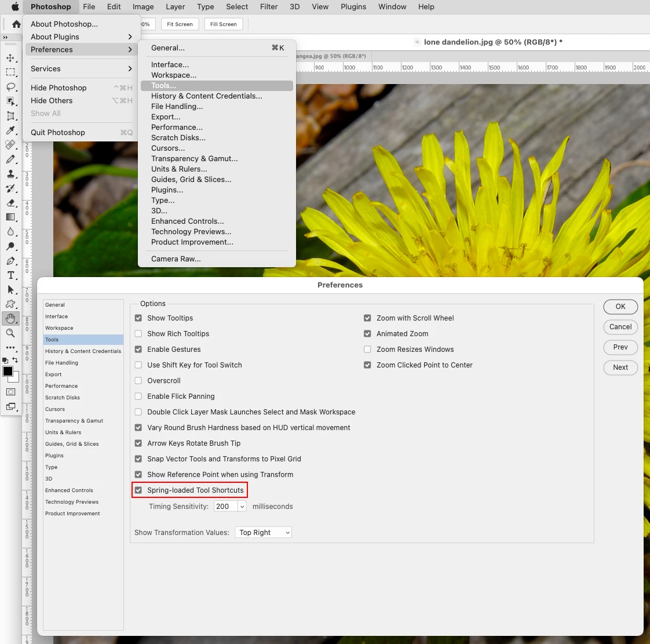Image resolution: width=650 pixels, height=644 pixels.
Task: Enable the Overscroll checkbox
Action: tap(138, 381)
